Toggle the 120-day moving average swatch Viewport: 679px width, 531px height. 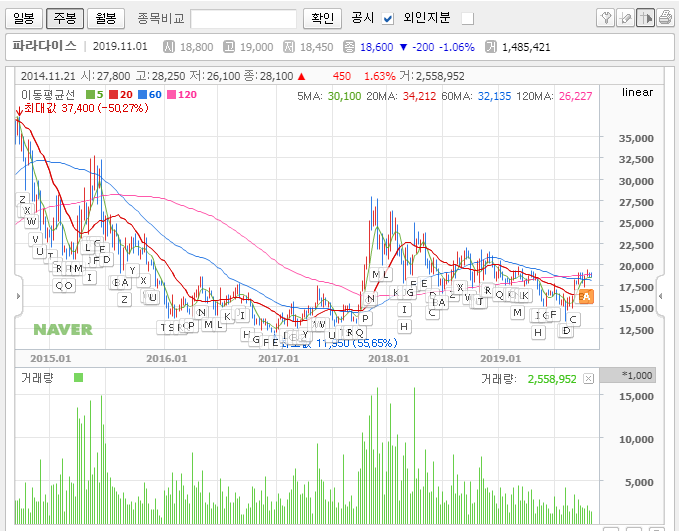pyautogui.click(x=171, y=94)
